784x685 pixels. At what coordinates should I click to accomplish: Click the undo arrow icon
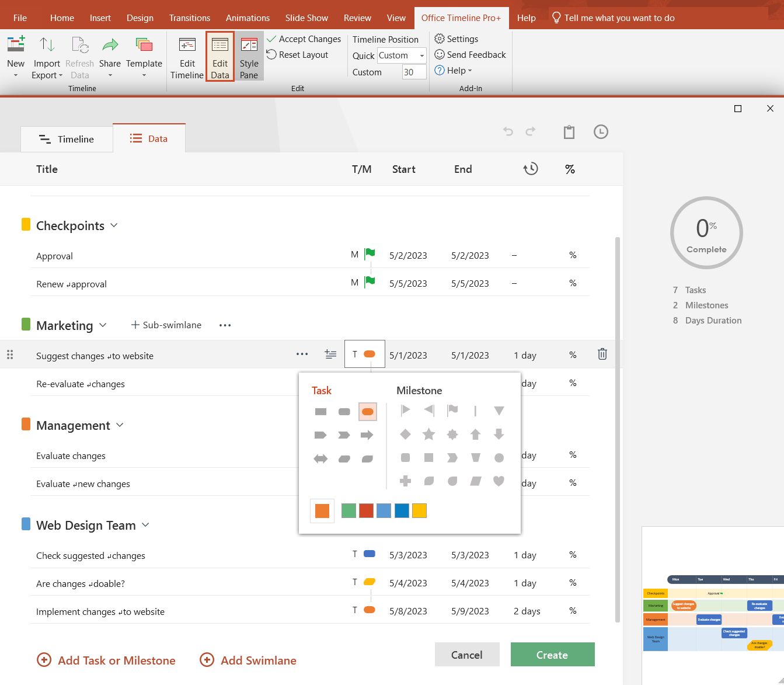(x=507, y=132)
